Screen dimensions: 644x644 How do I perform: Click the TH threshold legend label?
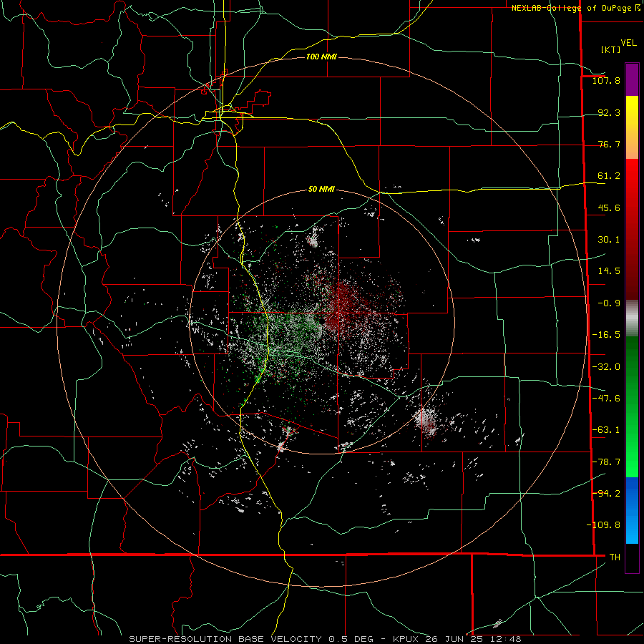coord(615,557)
